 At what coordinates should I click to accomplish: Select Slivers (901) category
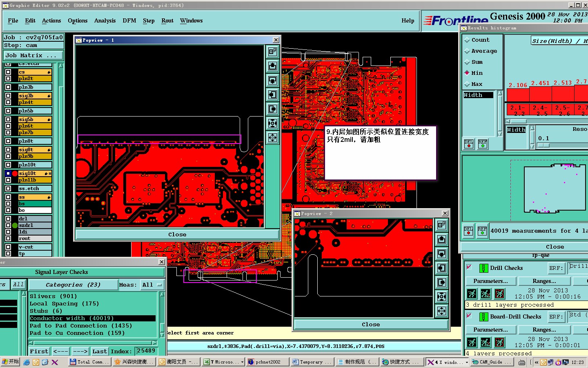(92, 296)
